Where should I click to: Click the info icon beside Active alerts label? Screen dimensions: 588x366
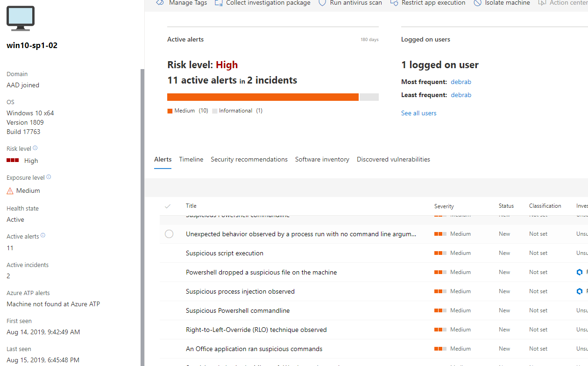click(x=43, y=236)
